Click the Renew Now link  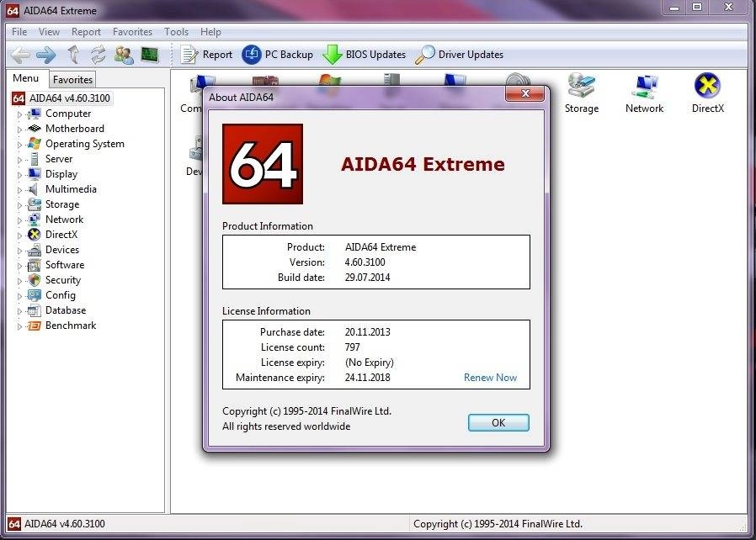[x=490, y=378]
